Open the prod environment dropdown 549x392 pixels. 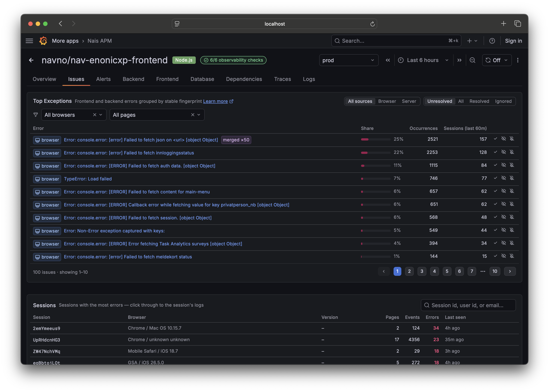coord(349,60)
